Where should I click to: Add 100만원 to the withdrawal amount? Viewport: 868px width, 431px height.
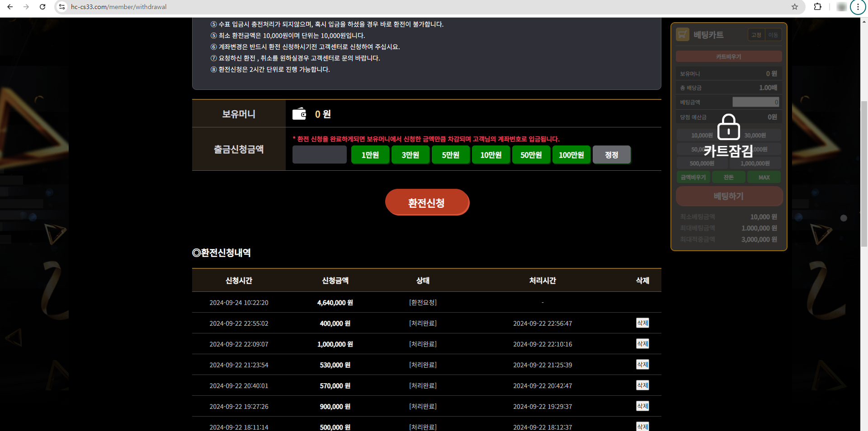pos(571,155)
